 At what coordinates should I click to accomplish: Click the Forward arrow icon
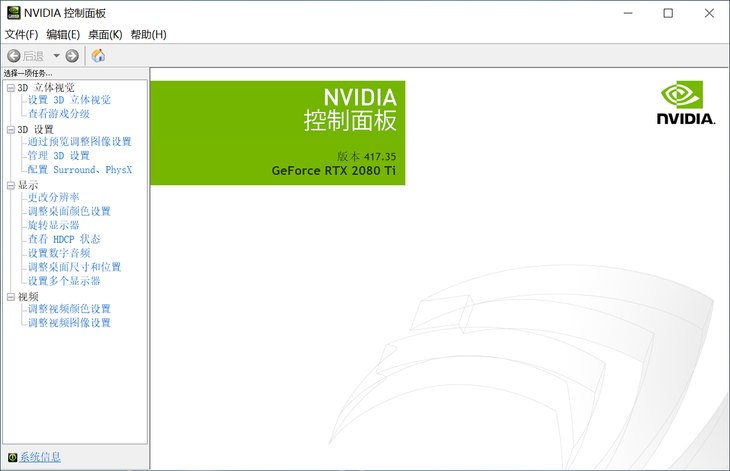72,56
